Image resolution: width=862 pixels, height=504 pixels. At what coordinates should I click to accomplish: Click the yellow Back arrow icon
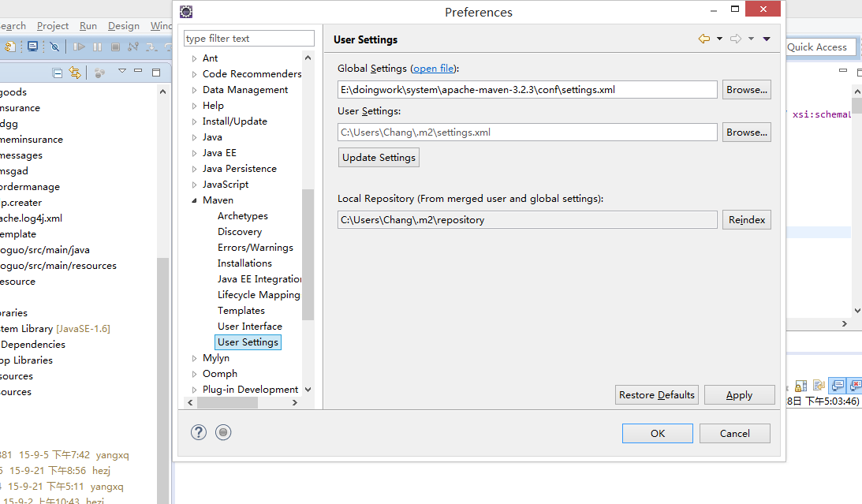(x=703, y=39)
